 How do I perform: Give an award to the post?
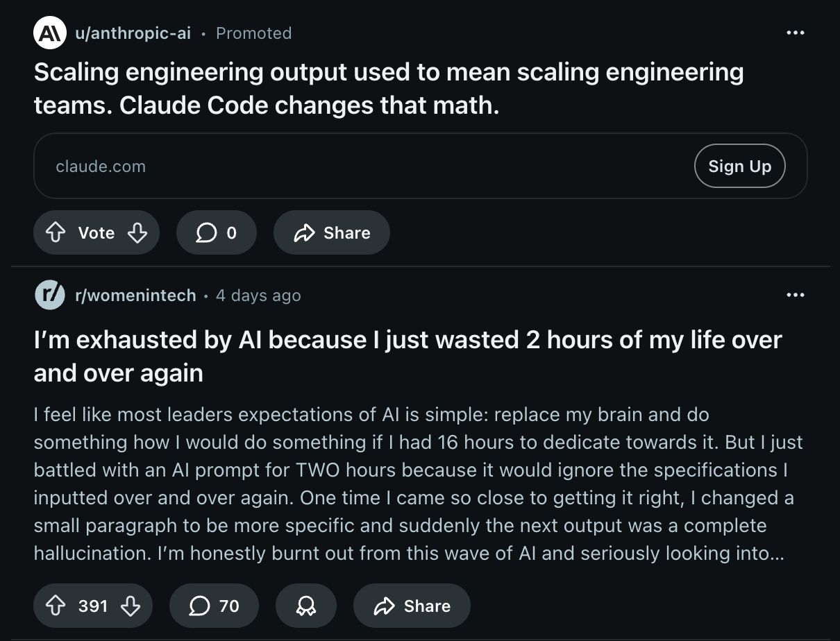point(305,606)
